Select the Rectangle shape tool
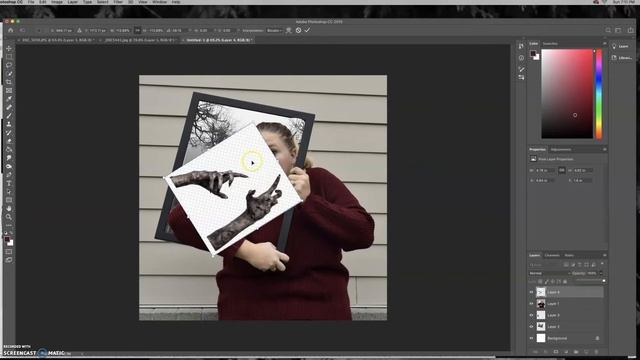 (9, 200)
